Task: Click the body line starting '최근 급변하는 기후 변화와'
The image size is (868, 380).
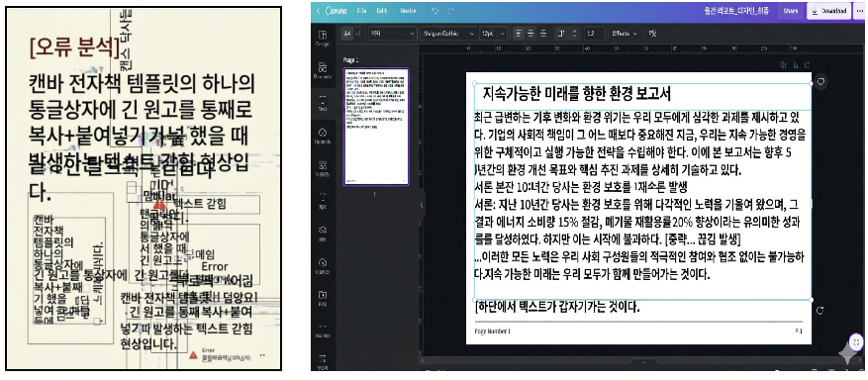Action: tap(637, 117)
